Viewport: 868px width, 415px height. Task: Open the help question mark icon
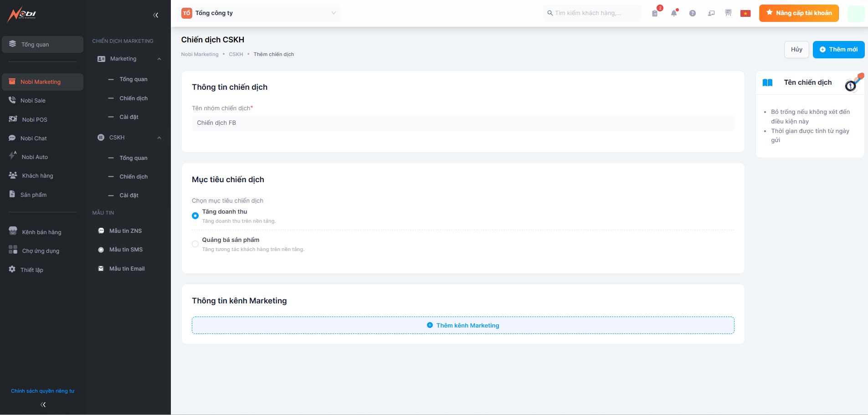(x=692, y=13)
